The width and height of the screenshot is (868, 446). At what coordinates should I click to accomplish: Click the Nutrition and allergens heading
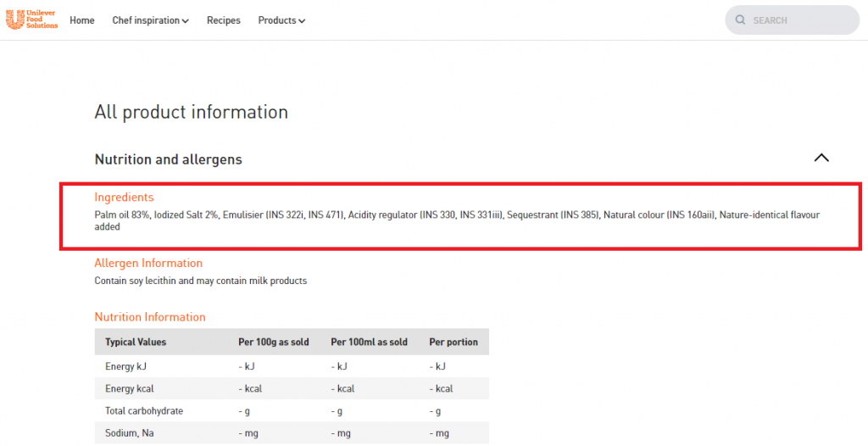(x=169, y=159)
